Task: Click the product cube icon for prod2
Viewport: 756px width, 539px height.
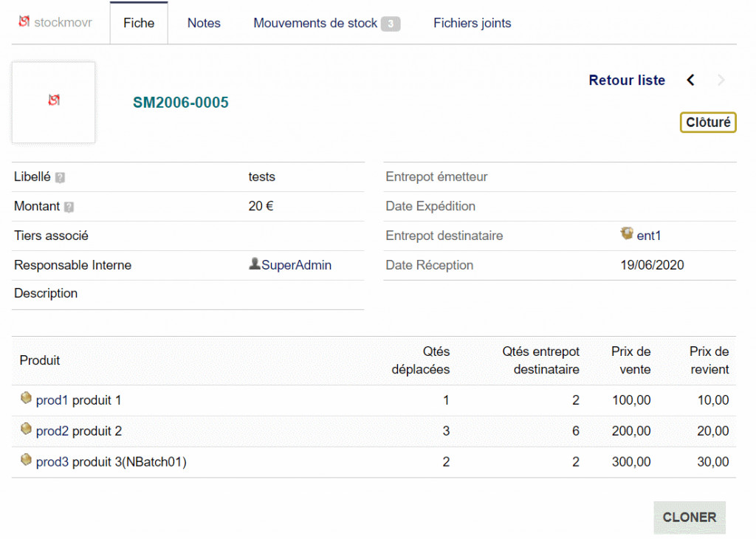Action: 27,430
